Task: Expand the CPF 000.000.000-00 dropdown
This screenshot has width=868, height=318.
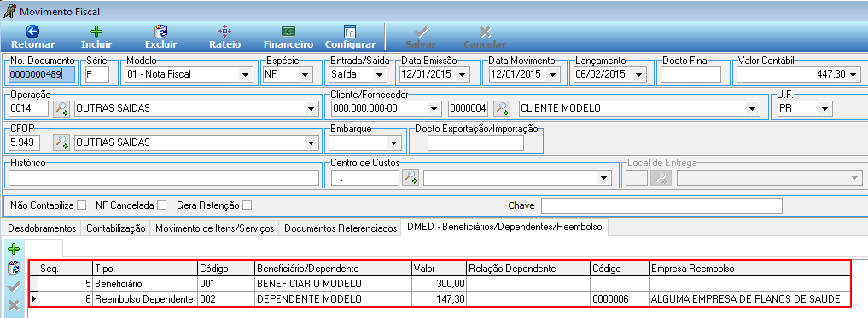Action: pos(434,109)
